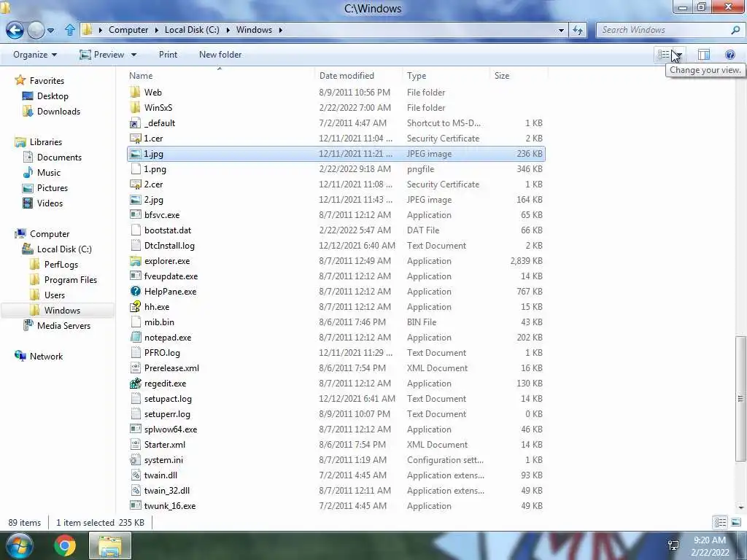
Task: Select the regedit.exe icon
Action: click(135, 383)
